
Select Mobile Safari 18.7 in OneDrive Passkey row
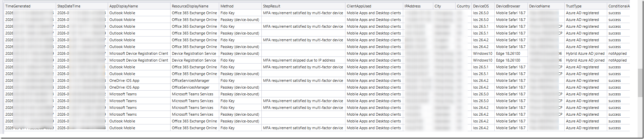(511, 87)
